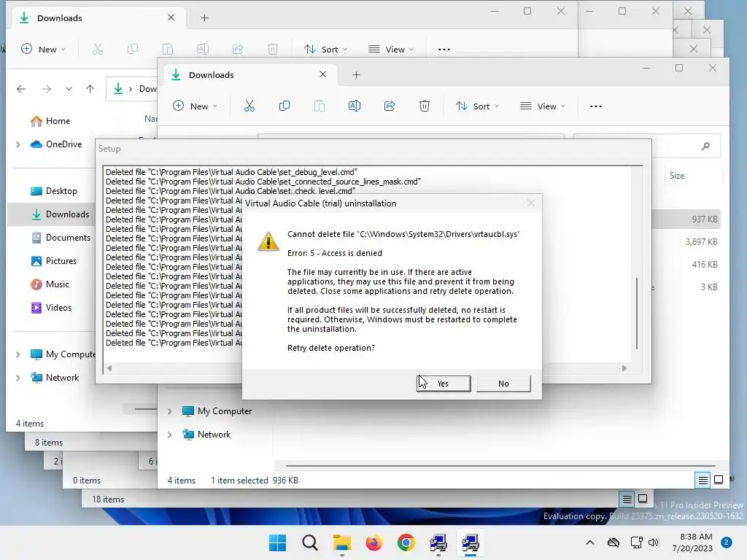Open View dropdown in front Downloads window
The width and height of the screenshot is (747, 560).
[x=543, y=106]
